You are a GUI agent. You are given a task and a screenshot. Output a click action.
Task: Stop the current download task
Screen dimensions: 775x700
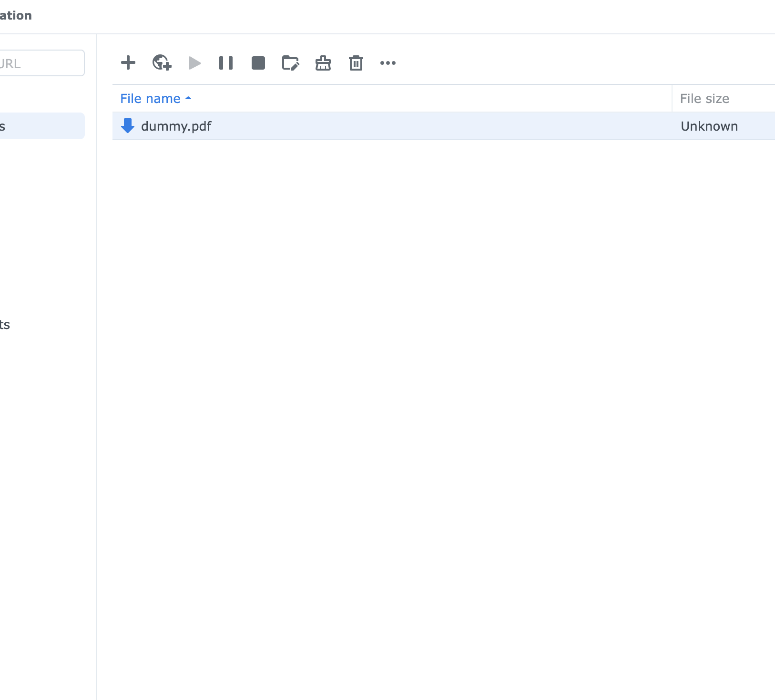258,62
